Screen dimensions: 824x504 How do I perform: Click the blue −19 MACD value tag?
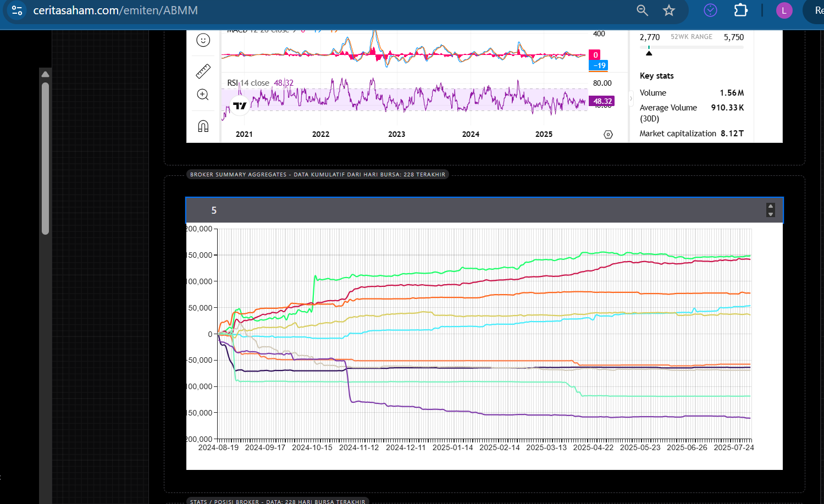[599, 65]
